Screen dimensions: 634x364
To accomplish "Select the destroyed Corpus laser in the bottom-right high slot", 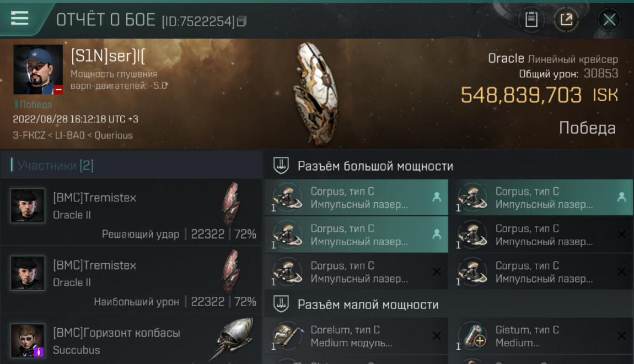I will [x=541, y=271].
